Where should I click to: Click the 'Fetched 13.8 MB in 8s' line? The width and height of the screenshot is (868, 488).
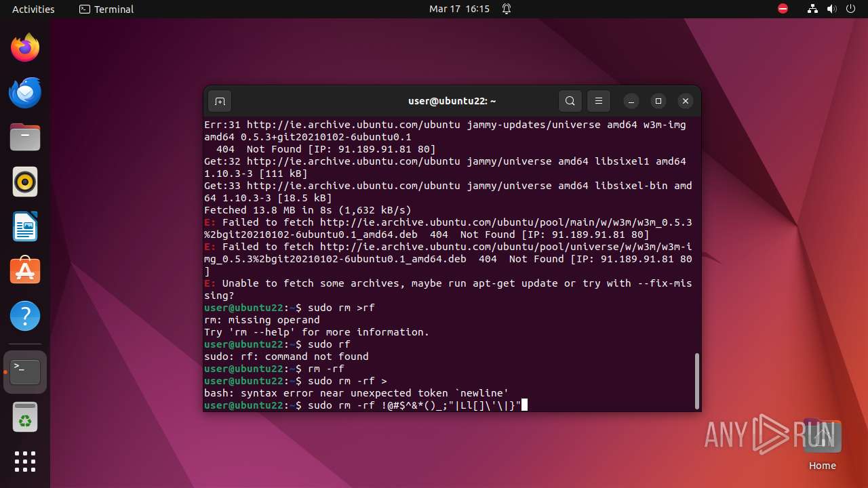tap(308, 210)
